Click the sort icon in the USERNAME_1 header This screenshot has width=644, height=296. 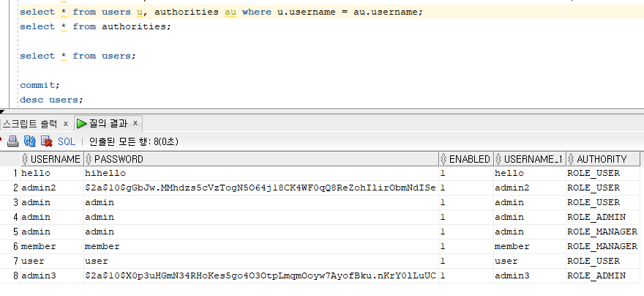(x=498, y=159)
